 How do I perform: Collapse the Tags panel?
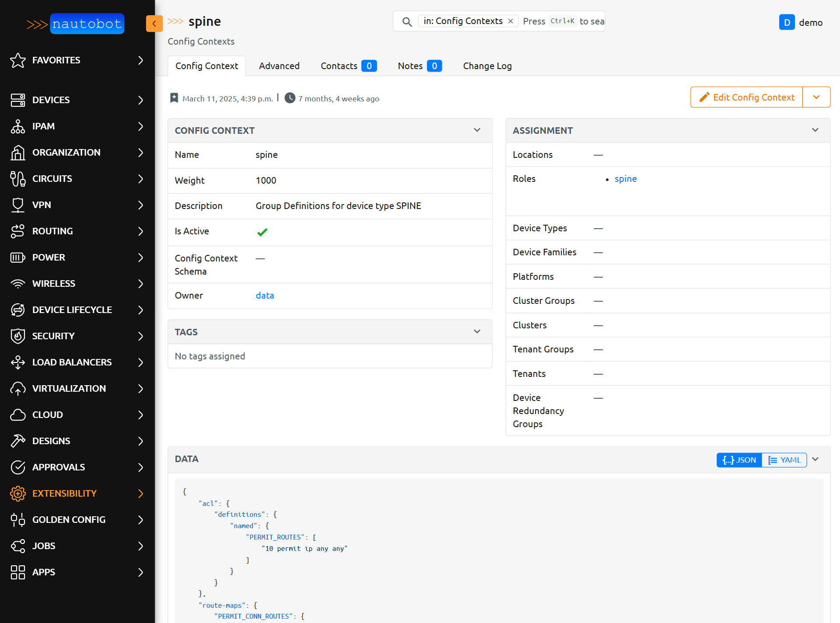(477, 332)
